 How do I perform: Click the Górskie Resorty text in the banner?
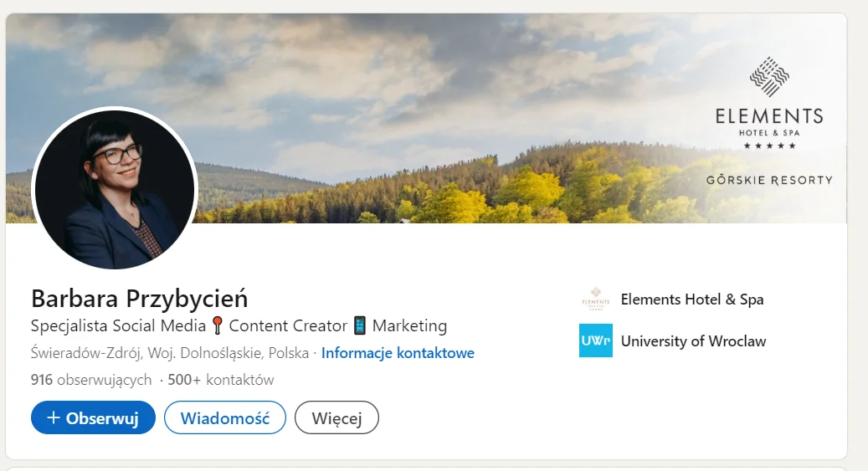click(x=769, y=180)
